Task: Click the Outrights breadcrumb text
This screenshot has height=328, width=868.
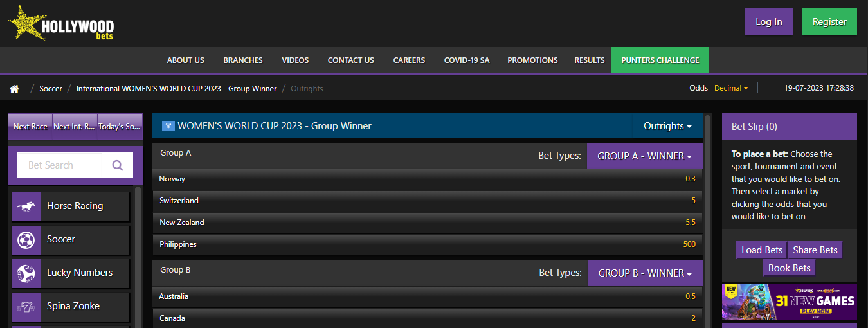Action: [307, 89]
